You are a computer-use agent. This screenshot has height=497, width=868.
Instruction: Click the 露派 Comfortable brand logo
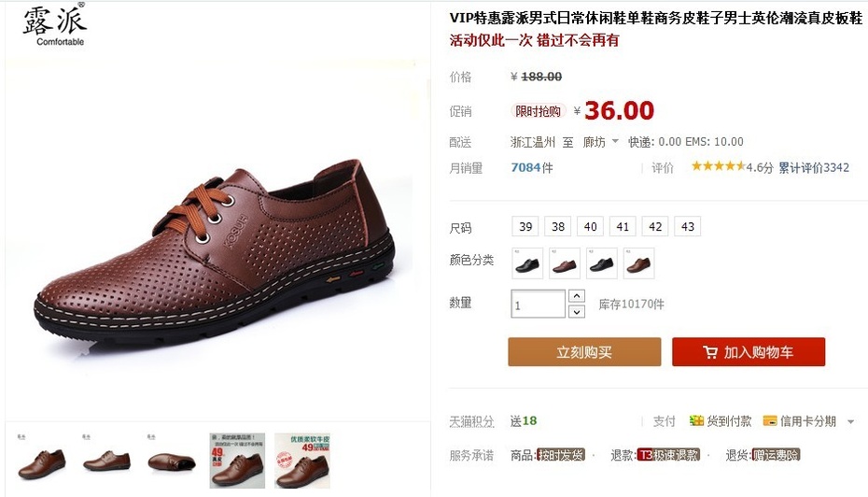(x=54, y=25)
